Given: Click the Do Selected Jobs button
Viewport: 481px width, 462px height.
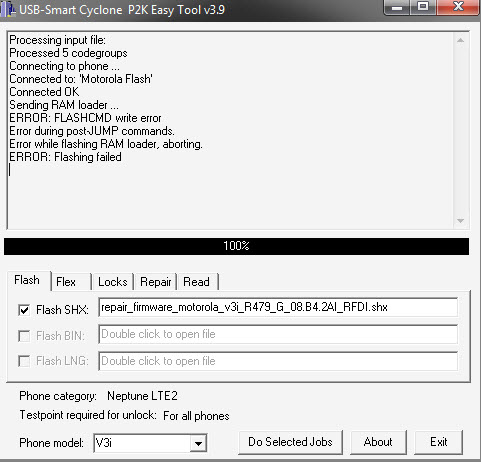Looking at the screenshot, I should click(x=290, y=442).
